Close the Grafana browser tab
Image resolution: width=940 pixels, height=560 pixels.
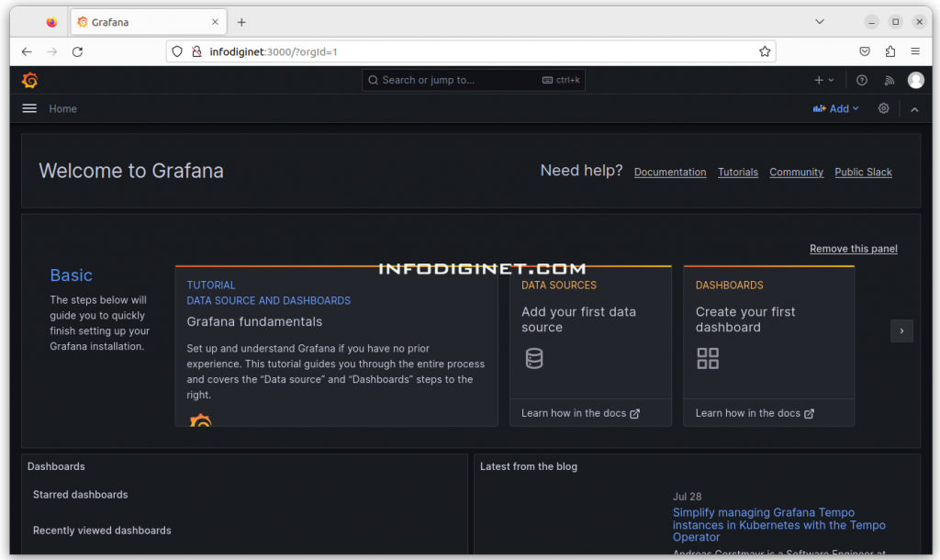click(215, 22)
